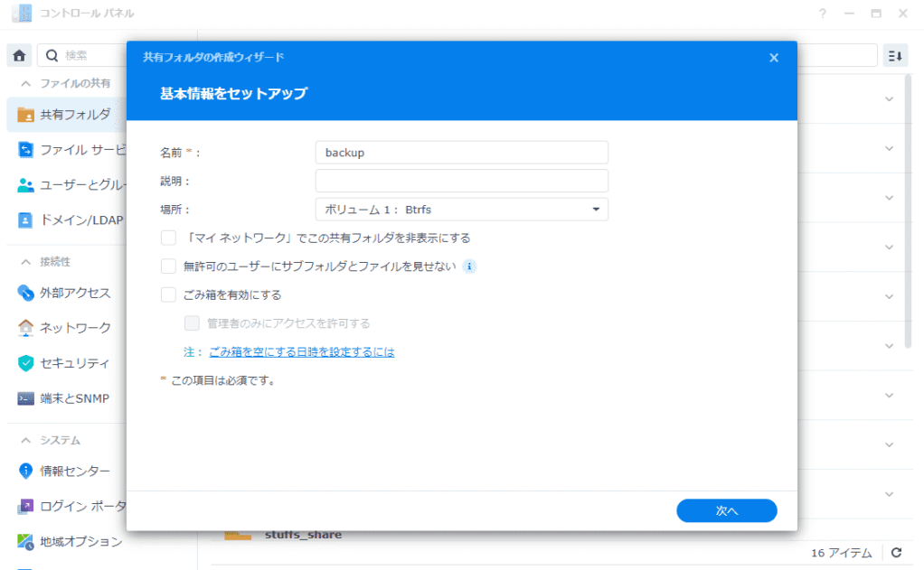
Task: Click the home icon in Control Panel
Action: click(x=18, y=56)
